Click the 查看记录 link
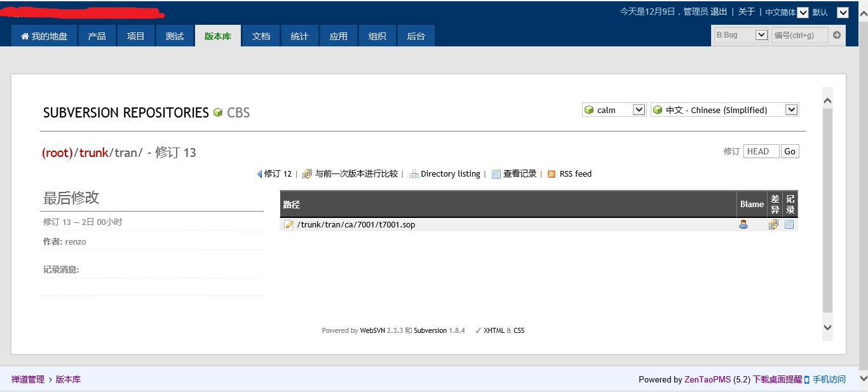Image resolution: width=868 pixels, height=392 pixels. 520,174
